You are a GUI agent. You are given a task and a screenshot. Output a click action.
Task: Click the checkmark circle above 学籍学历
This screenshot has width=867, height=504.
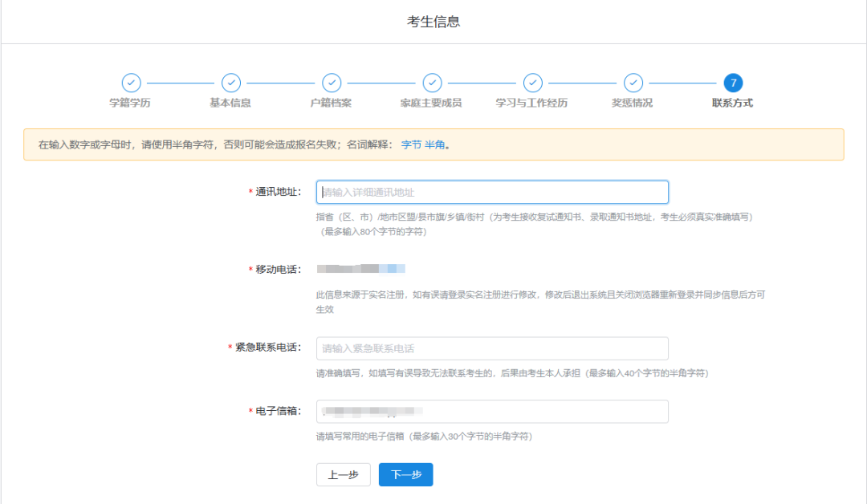[x=131, y=83]
